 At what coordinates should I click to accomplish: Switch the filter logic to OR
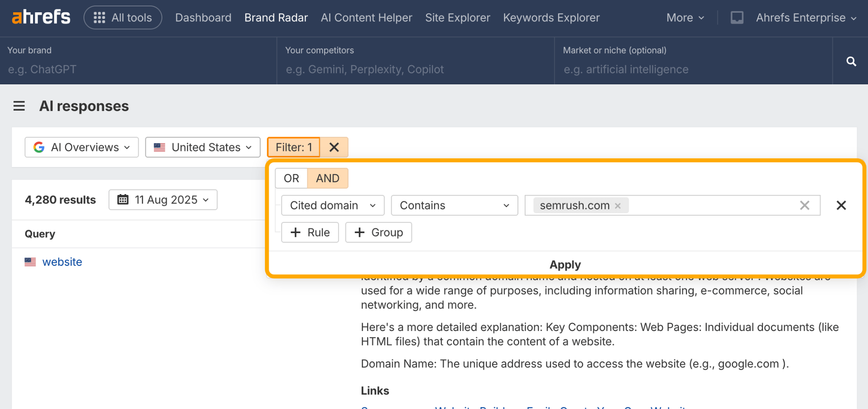click(x=291, y=178)
